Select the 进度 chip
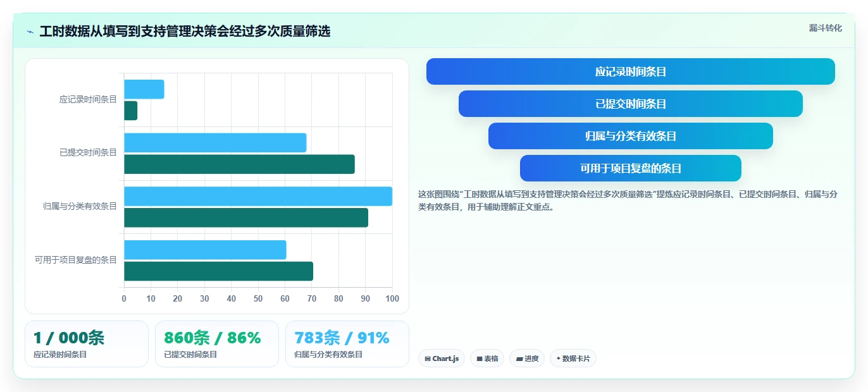Viewport: 868px width, 392px height. [x=527, y=358]
